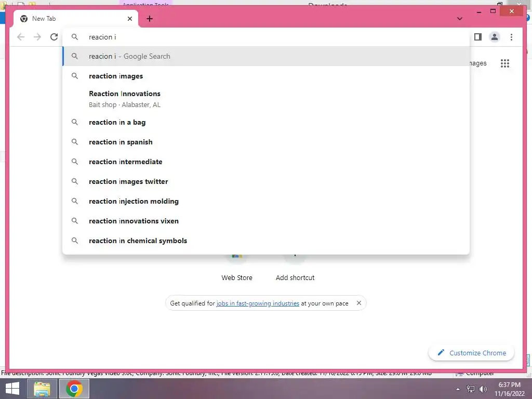The width and height of the screenshot is (532, 399).
Task: Open File Explorer from the taskbar
Action: coord(42,389)
